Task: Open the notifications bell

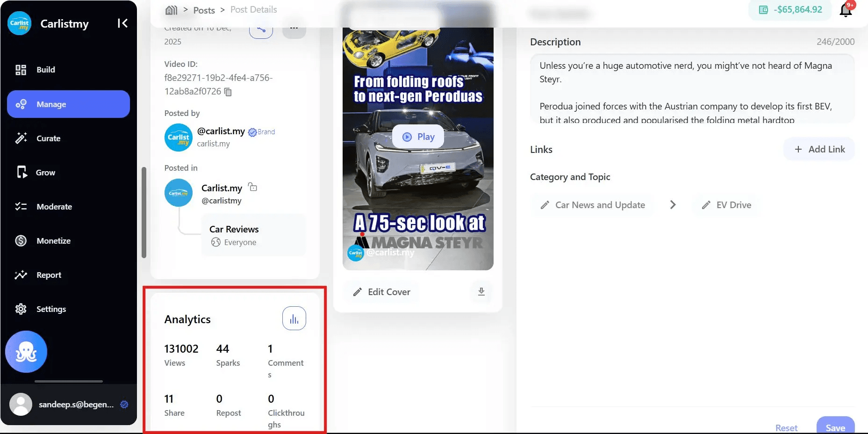Action: (x=846, y=10)
